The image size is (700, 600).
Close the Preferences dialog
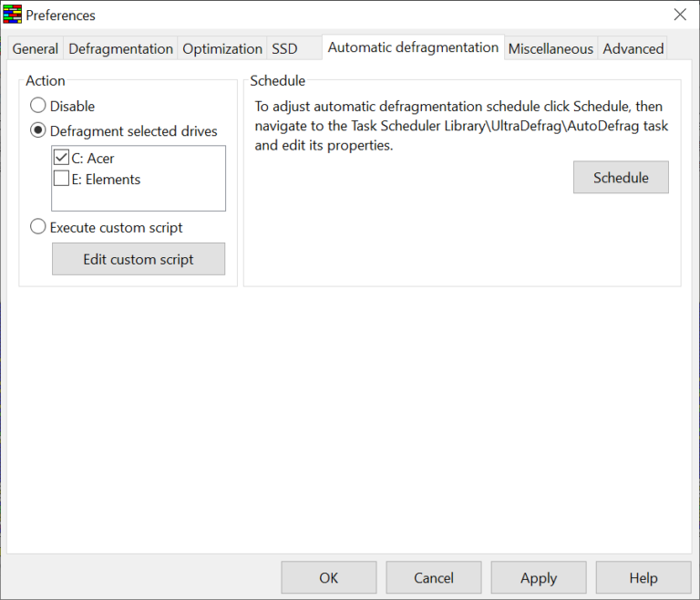coord(680,15)
